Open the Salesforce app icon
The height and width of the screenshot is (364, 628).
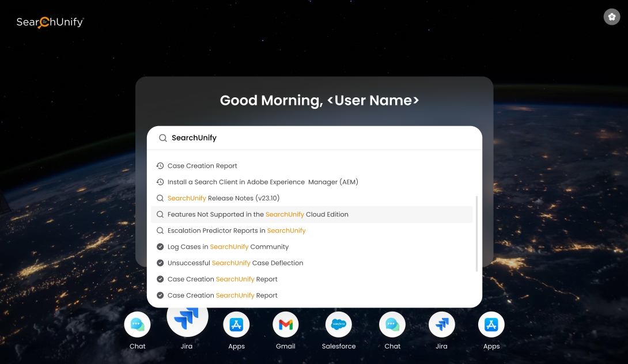pos(338,325)
